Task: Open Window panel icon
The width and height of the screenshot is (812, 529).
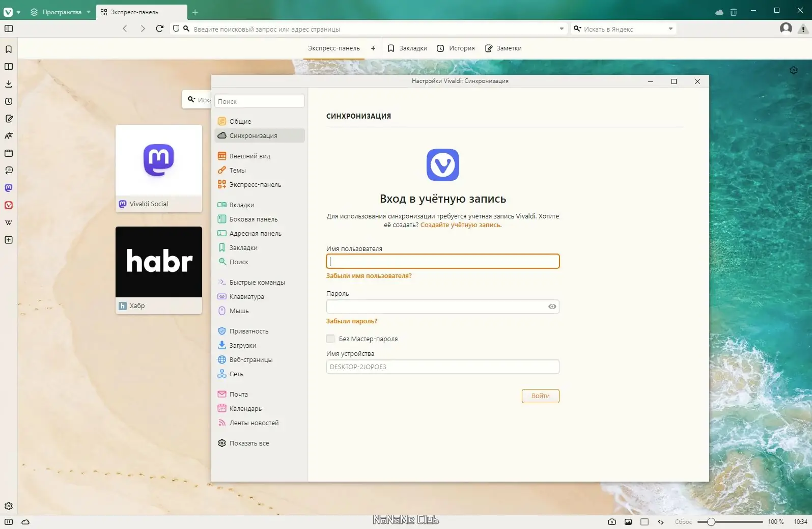Action: [9, 153]
